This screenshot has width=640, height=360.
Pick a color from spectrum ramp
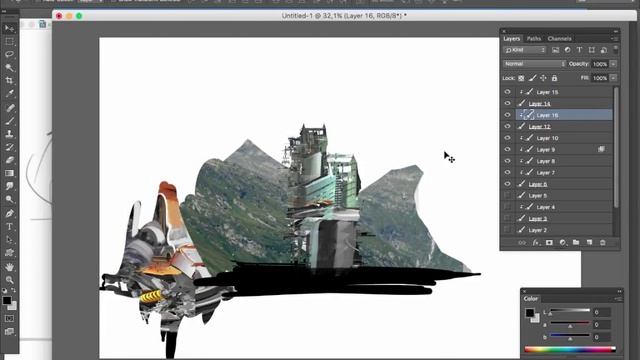pos(570,349)
